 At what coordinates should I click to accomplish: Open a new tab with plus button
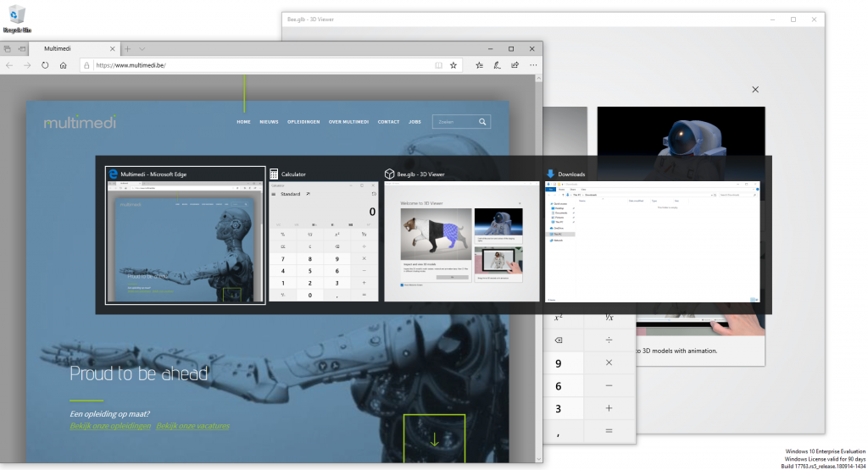(127, 48)
